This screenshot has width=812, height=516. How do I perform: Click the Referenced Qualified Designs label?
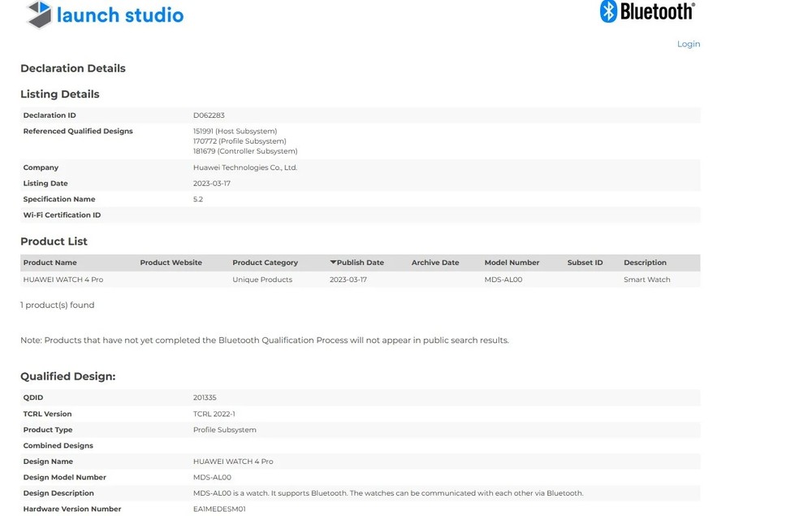(x=78, y=131)
